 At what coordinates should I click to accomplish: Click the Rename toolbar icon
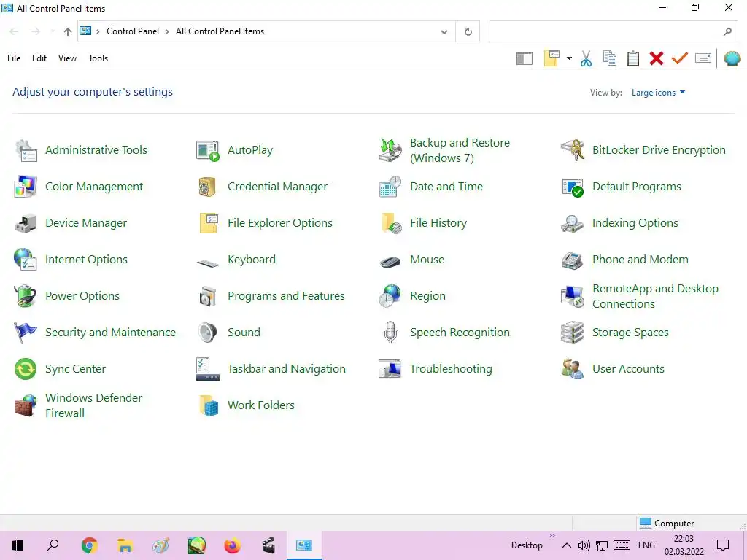click(x=703, y=58)
